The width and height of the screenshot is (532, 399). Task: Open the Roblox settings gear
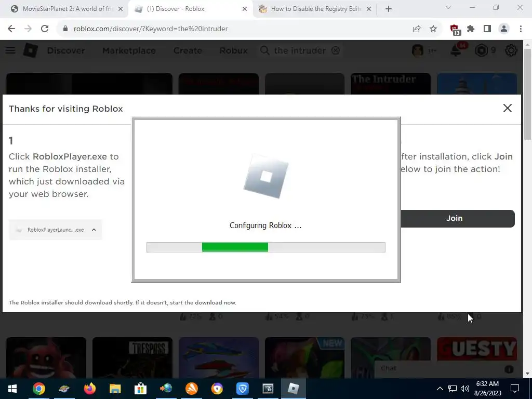click(x=511, y=50)
